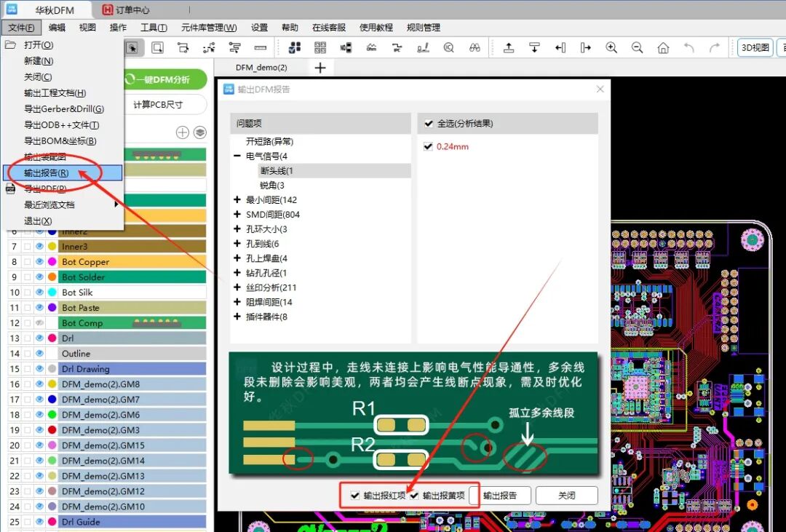Click the binoculars search icon
Screen dimensions: 786x532
(475, 47)
